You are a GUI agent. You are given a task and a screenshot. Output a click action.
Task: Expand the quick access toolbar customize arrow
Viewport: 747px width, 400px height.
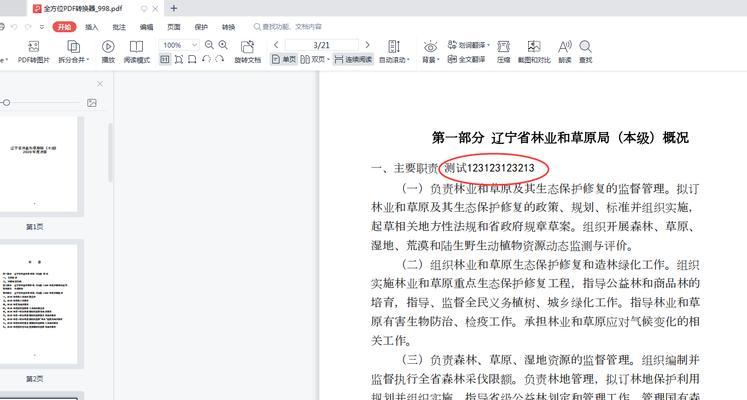click(x=42, y=27)
